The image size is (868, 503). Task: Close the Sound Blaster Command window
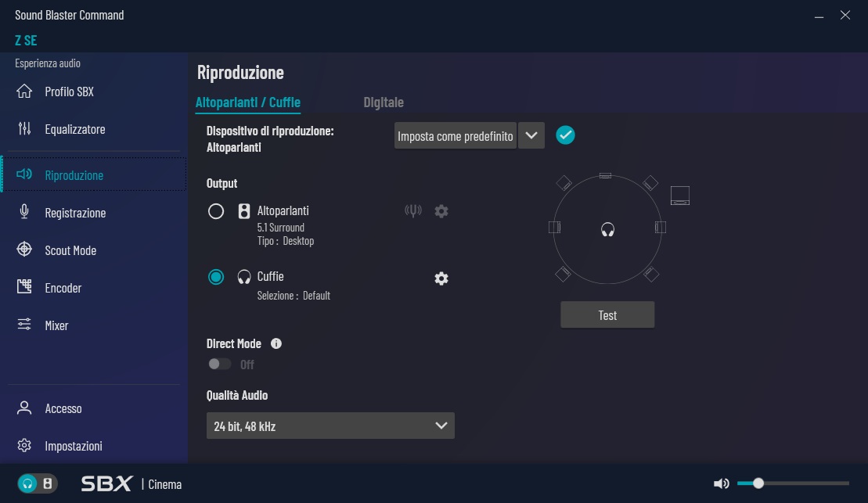845,16
